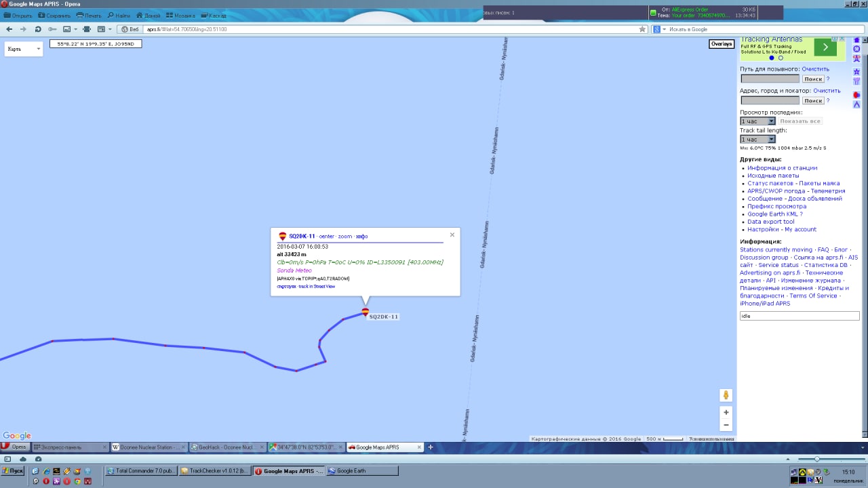
Task: Open the images dropdown arrow in toolbar
Action: 75,29
